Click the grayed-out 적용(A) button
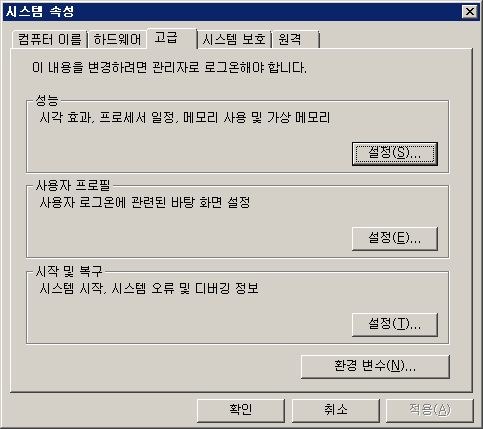Screen dimensions: 483x429 point(430,410)
